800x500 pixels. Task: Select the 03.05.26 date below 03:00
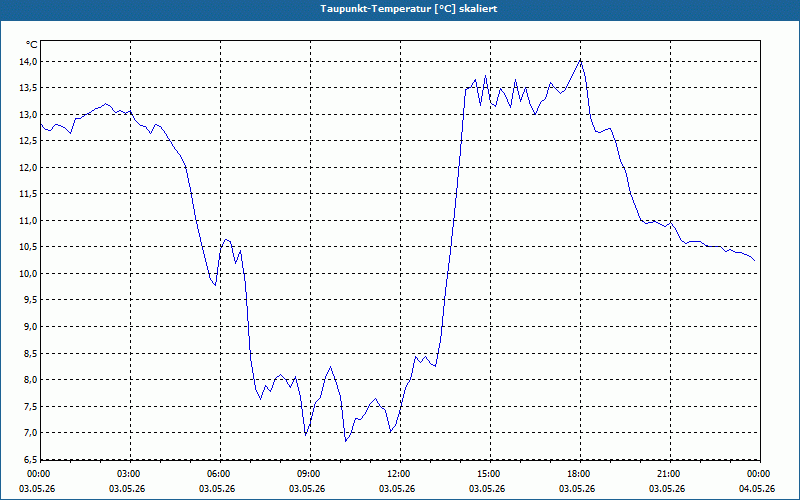point(127,489)
